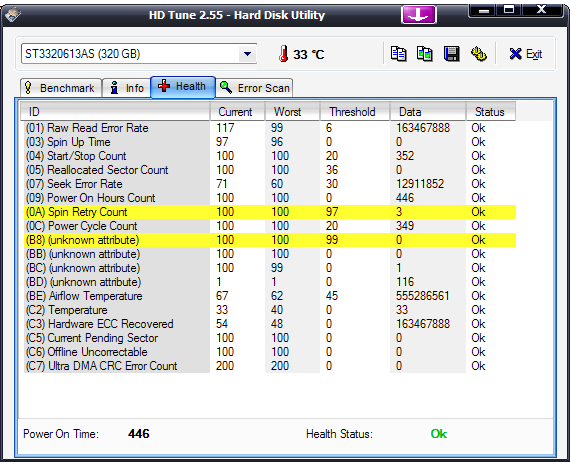This screenshot has width=570, height=462.
Task: Click the app icon in the title bar corner
Action: tap(13, 15)
